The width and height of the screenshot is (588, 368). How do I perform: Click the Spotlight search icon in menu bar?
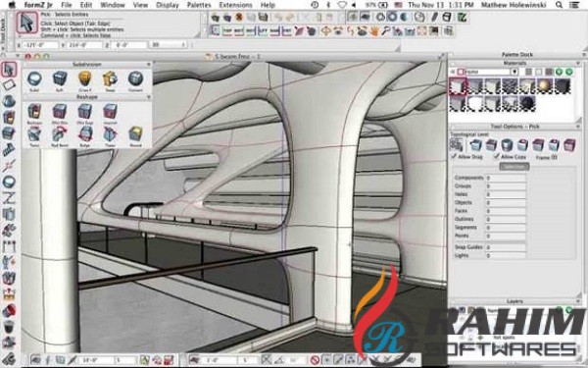coord(560,5)
